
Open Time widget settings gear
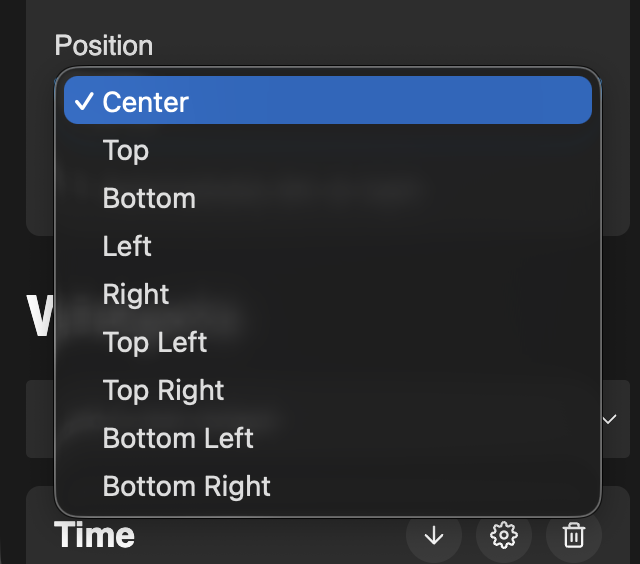point(503,537)
